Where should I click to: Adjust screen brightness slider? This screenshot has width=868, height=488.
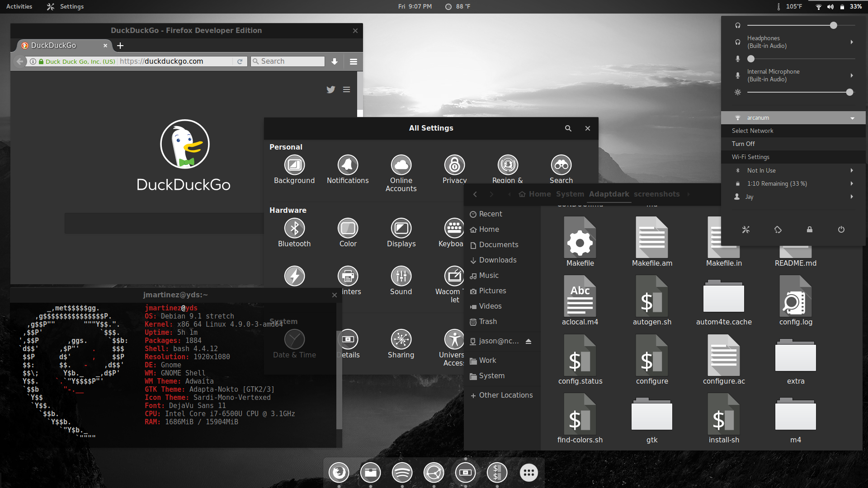(801, 92)
